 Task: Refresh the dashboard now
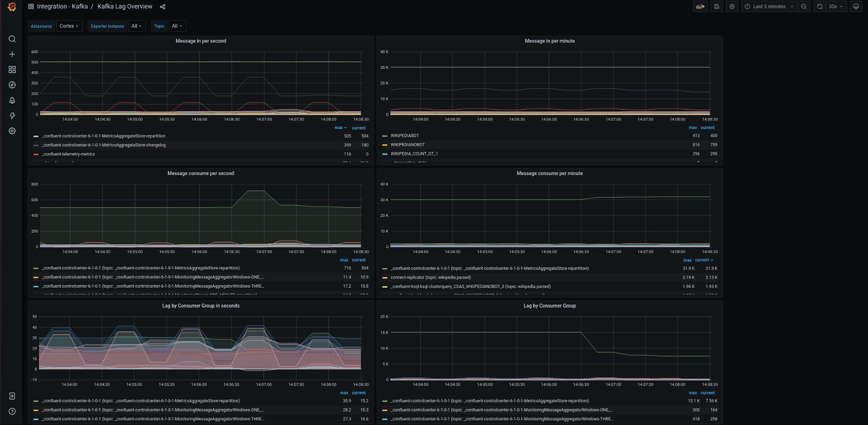[820, 7]
